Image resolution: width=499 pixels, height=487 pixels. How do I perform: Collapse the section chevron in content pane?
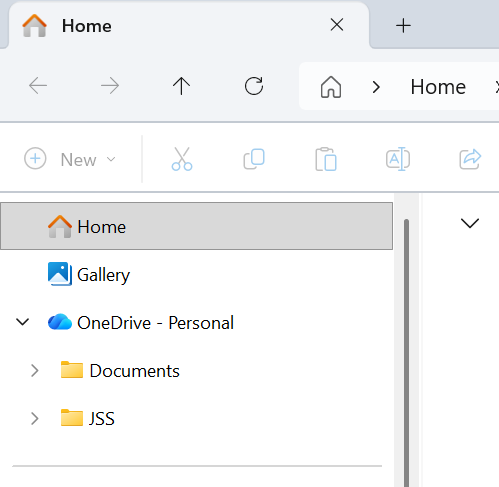tap(470, 223)
